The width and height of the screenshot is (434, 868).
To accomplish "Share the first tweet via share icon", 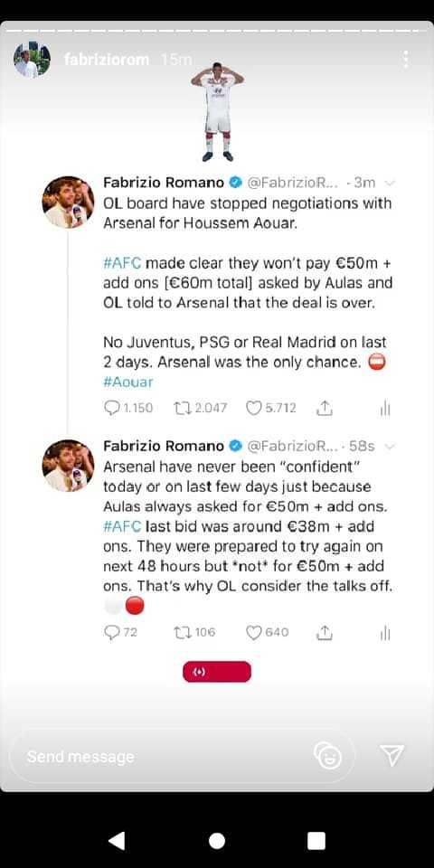I will point(325,409).
